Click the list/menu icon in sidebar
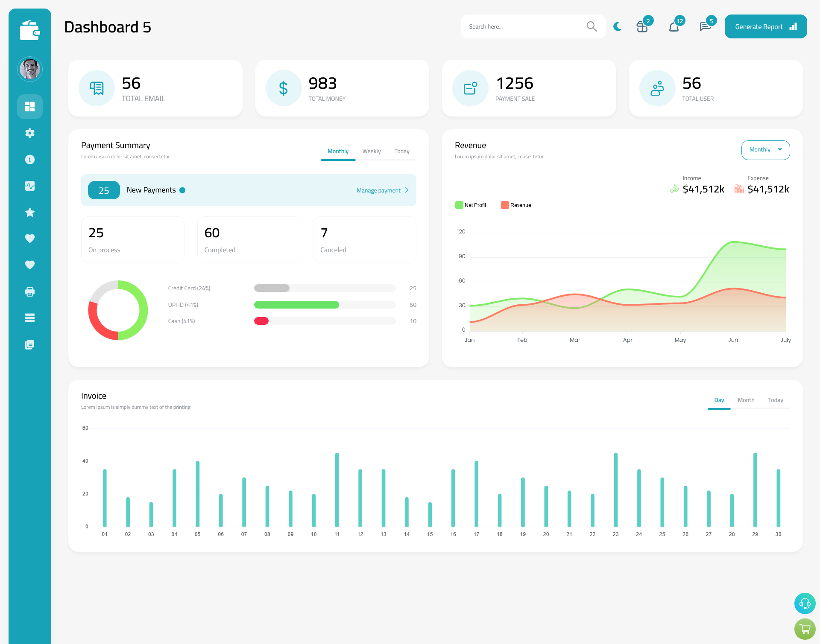 pos(30,318)
